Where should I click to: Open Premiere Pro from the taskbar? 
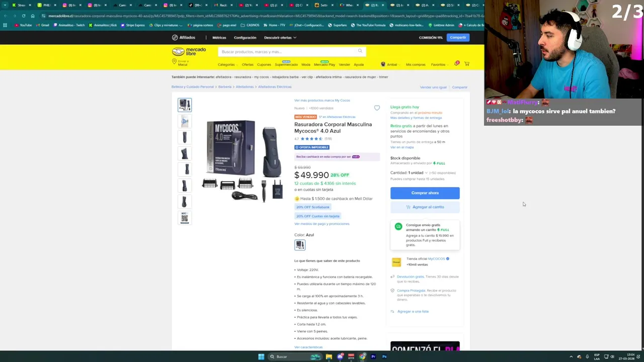(x=373, y=356)
